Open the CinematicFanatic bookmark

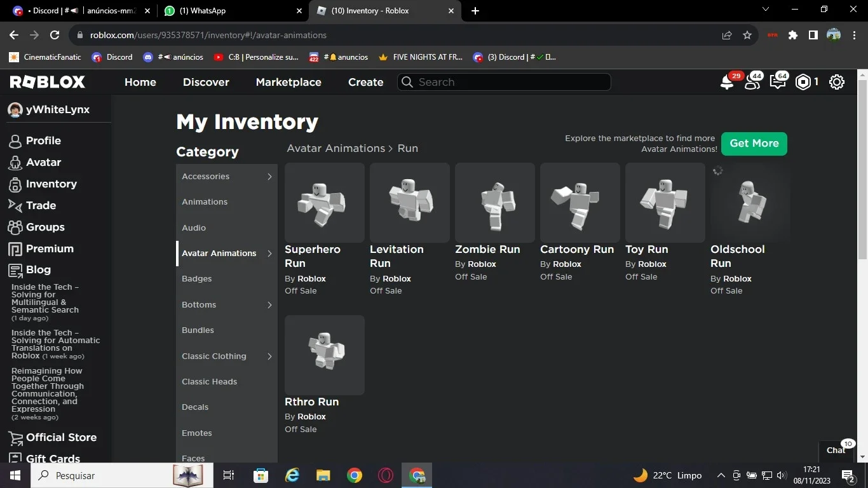coord(45,57)
